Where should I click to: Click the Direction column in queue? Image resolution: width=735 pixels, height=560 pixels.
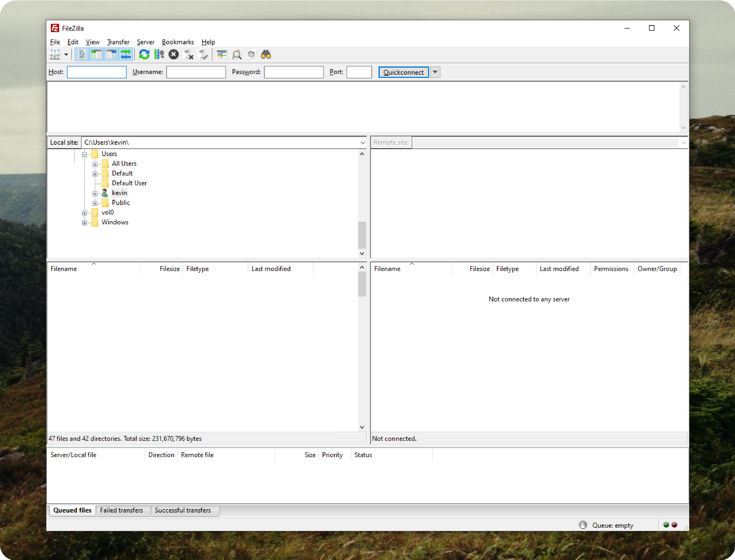161,455
